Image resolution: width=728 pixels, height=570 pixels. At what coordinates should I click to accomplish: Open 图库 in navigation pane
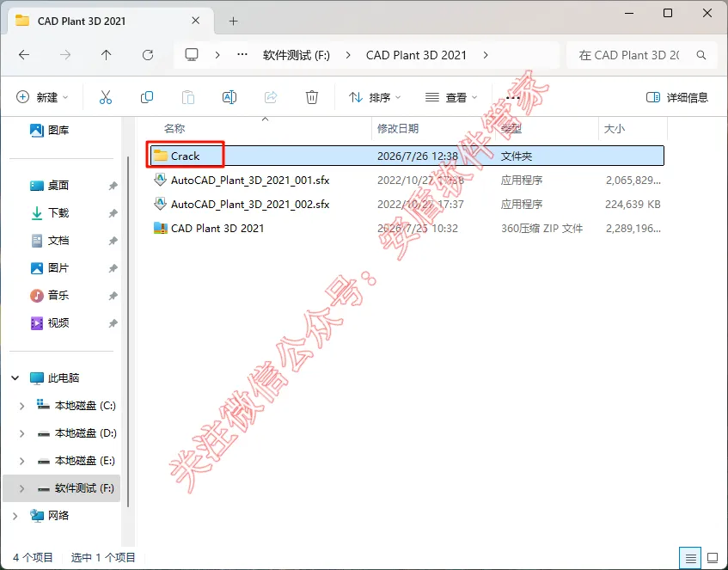[49, 130]
